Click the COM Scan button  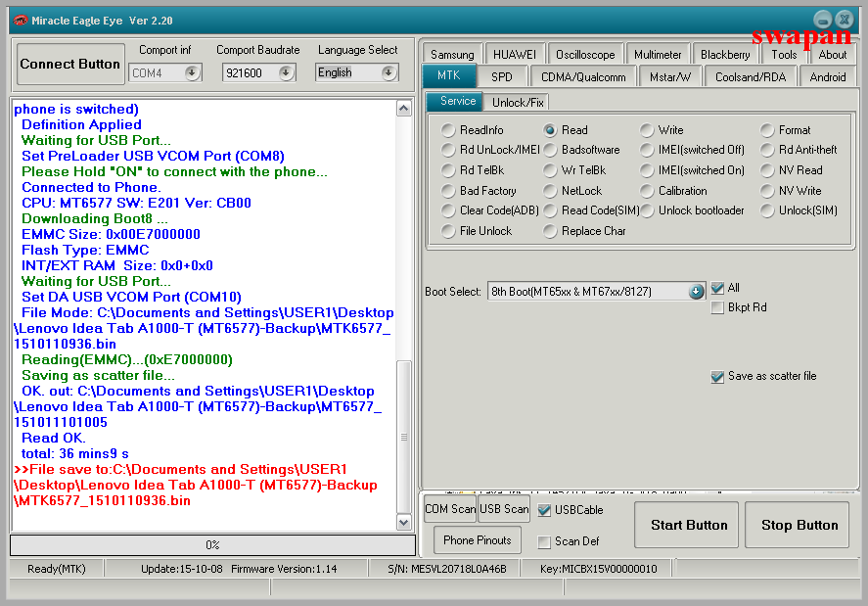[450, 509]
